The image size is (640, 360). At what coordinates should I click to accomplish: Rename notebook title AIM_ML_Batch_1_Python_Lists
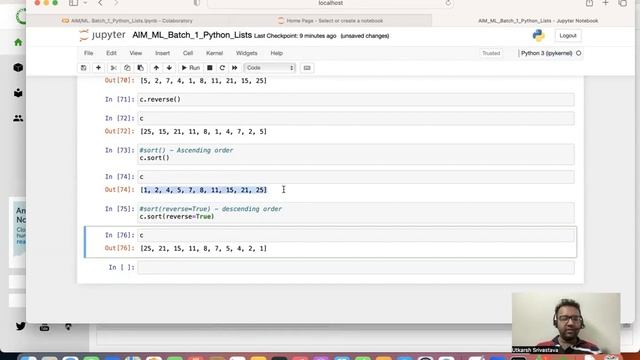point(192,35)
